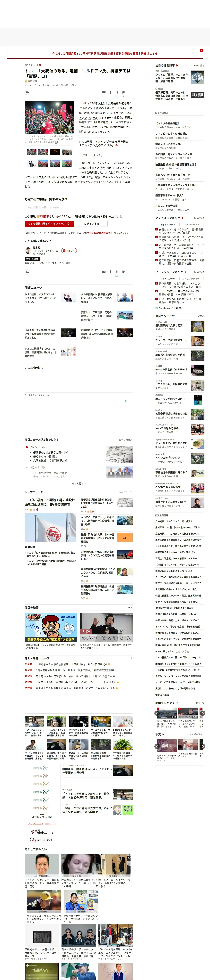More-options dots icon below the author section

pos(130,272)
